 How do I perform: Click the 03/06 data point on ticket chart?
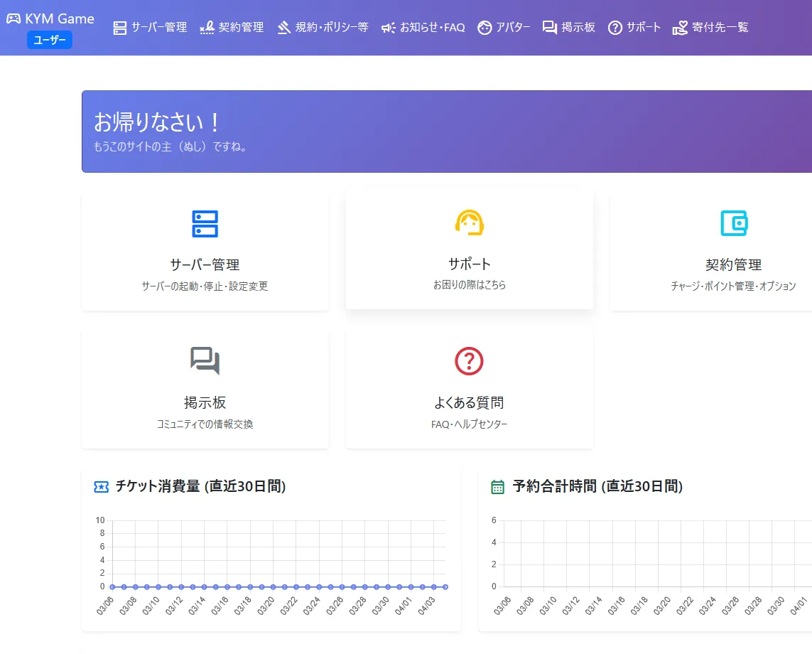click(112, 587)
